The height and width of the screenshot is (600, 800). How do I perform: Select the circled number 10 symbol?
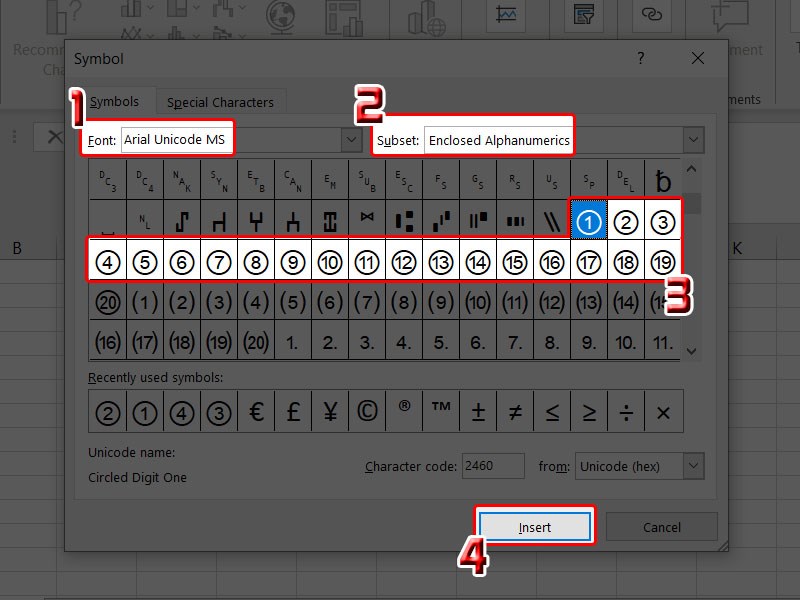(x=330, y=262)
